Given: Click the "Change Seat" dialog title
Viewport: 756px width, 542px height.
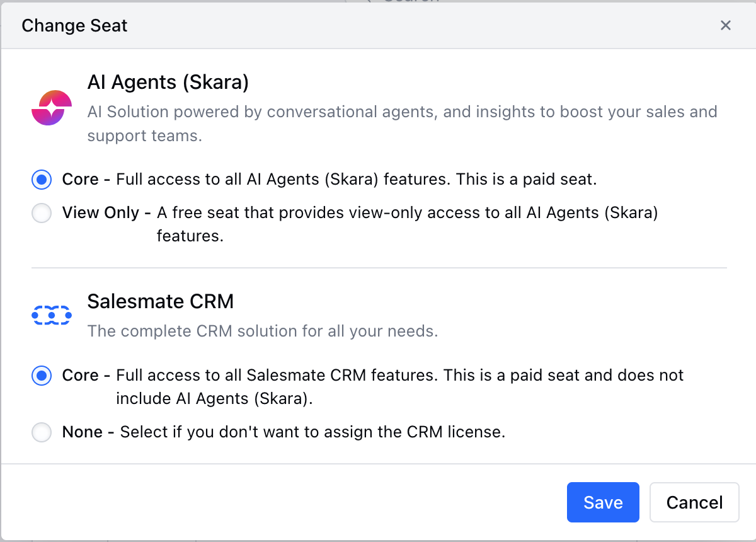Looking at the screenshot, I should coord(74,26).
